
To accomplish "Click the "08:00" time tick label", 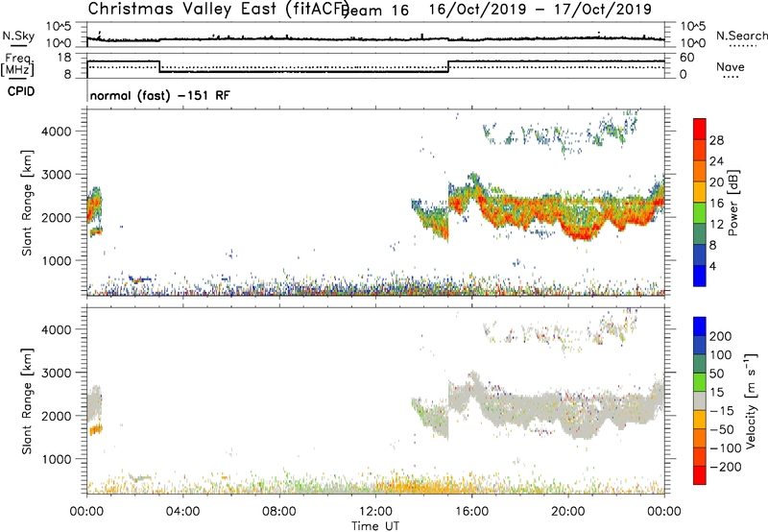I will point(279,512).
